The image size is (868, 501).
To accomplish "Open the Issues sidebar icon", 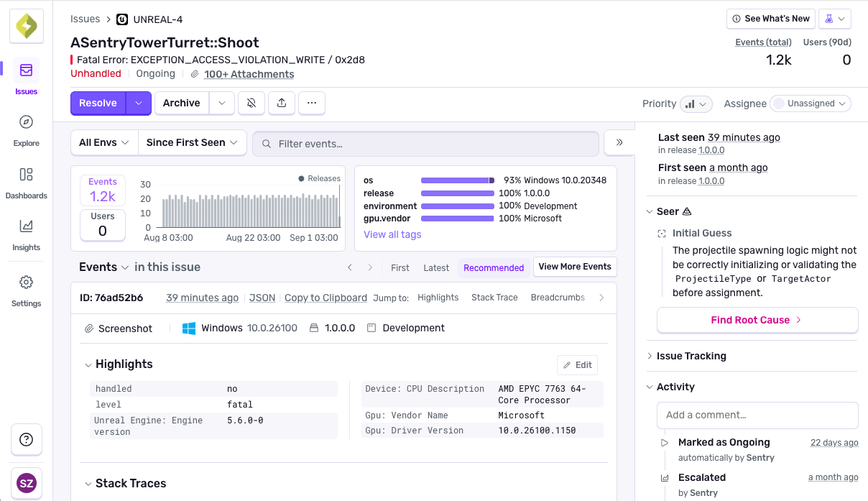I will [26, 70].
